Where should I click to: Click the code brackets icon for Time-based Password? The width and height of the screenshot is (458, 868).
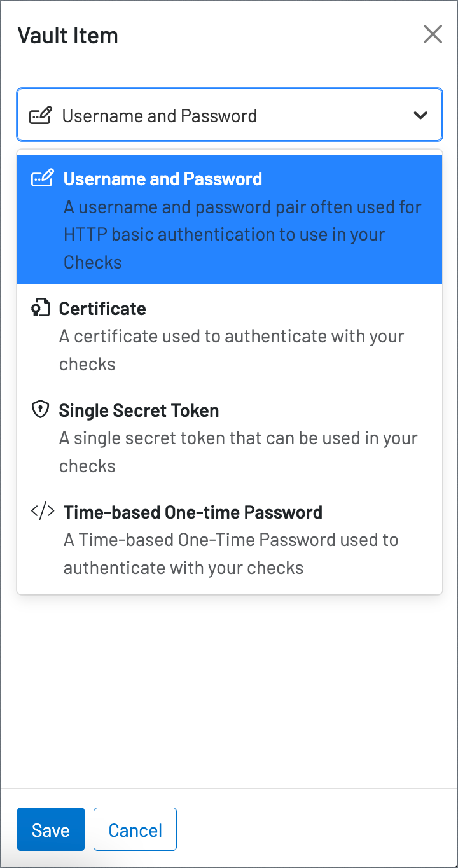click(x=43, y=512)
